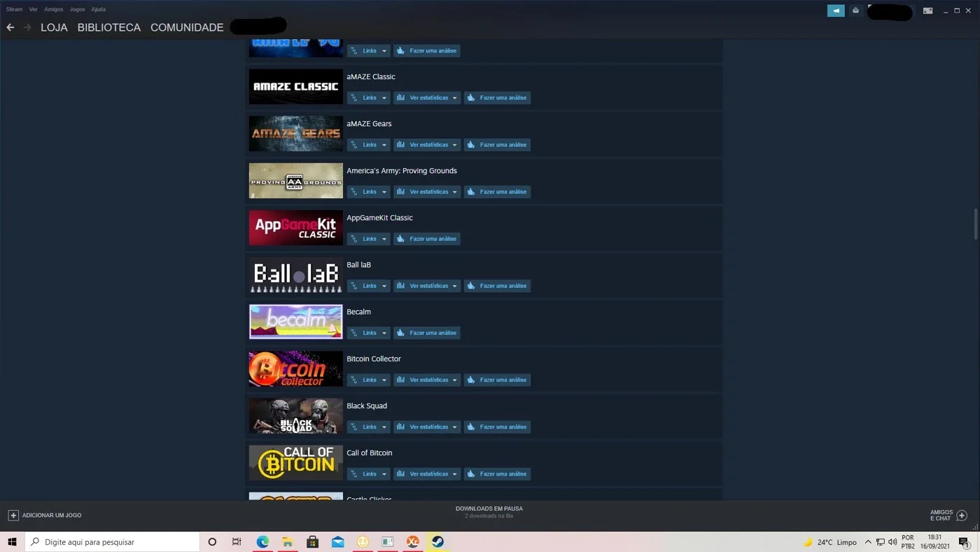This screenshot has height=552, width=980.
Task: Click Fazer uma análise for Call of Bitcoin
Action: pos(497,474)
